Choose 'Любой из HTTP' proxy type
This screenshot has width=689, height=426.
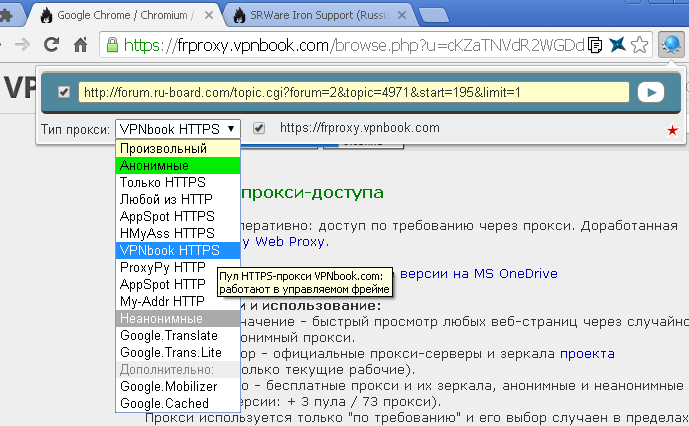pyautogui.click(x=178, y=200)
